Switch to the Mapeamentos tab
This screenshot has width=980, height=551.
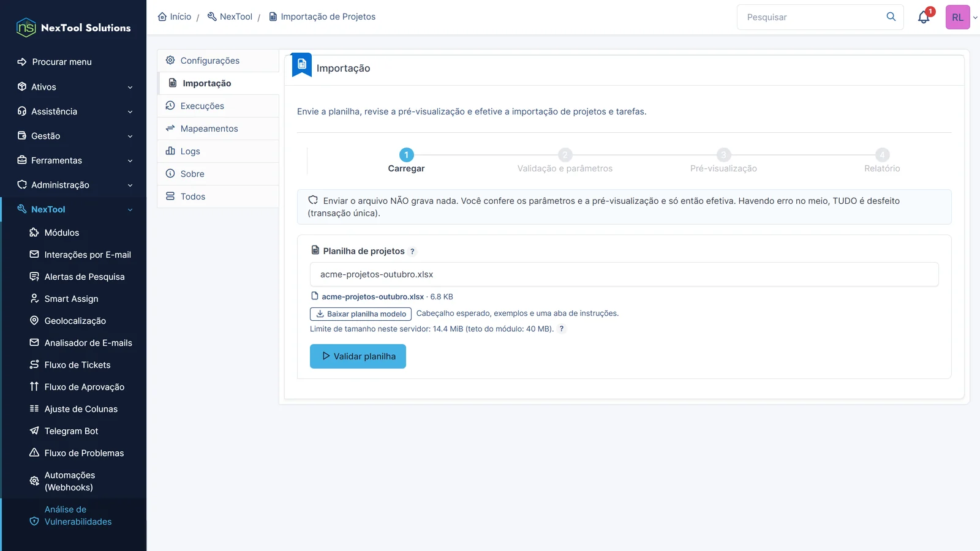coord(218,129)
